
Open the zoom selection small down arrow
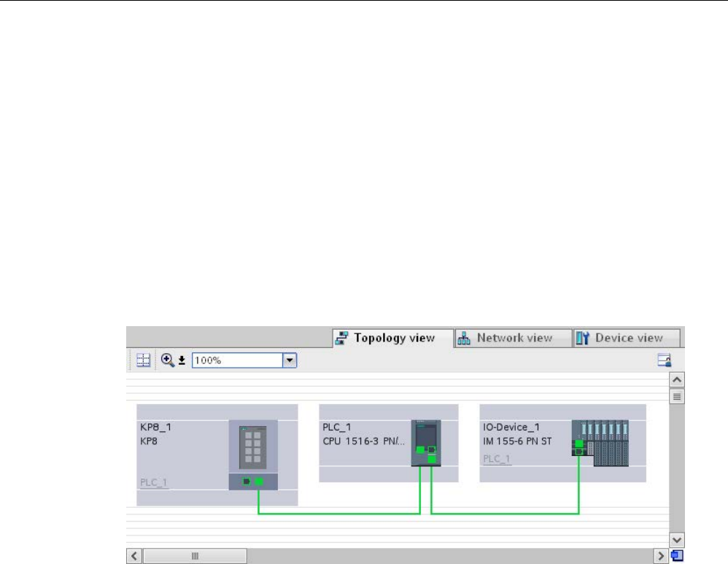tap(182, 360)
